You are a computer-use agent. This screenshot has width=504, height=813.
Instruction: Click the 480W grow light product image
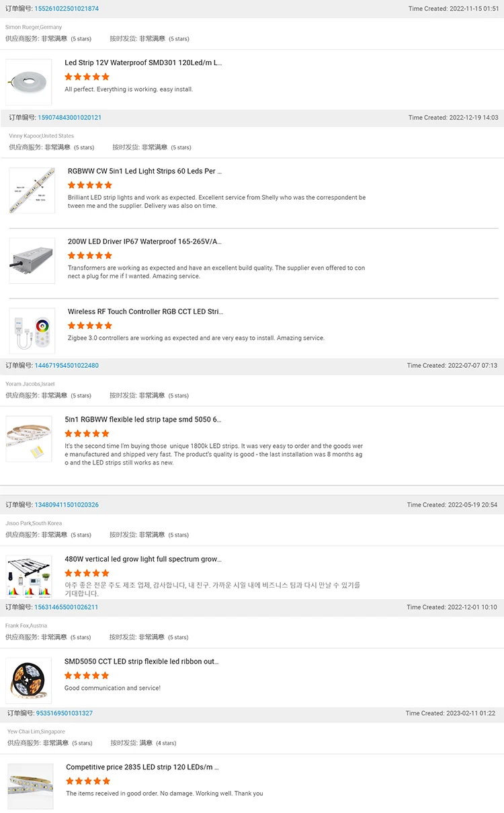click(x=29, y=578)
